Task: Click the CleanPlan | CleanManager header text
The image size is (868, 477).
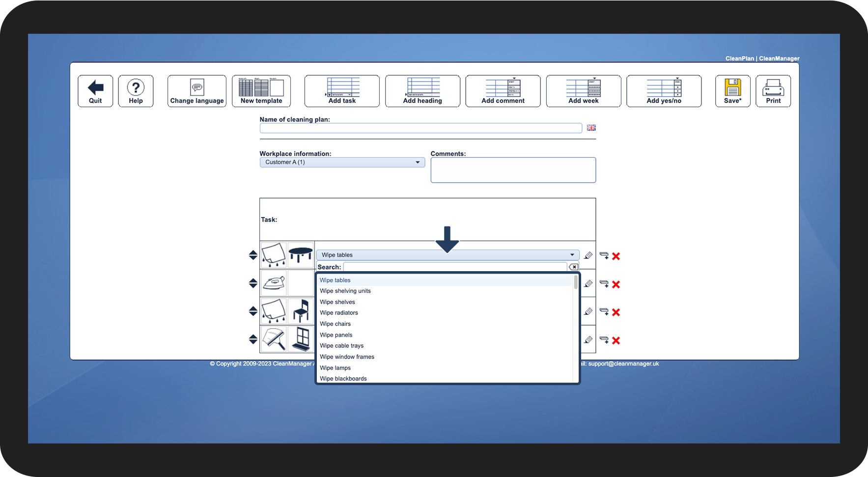Action: pyautogui.click(x=762, y=58)
